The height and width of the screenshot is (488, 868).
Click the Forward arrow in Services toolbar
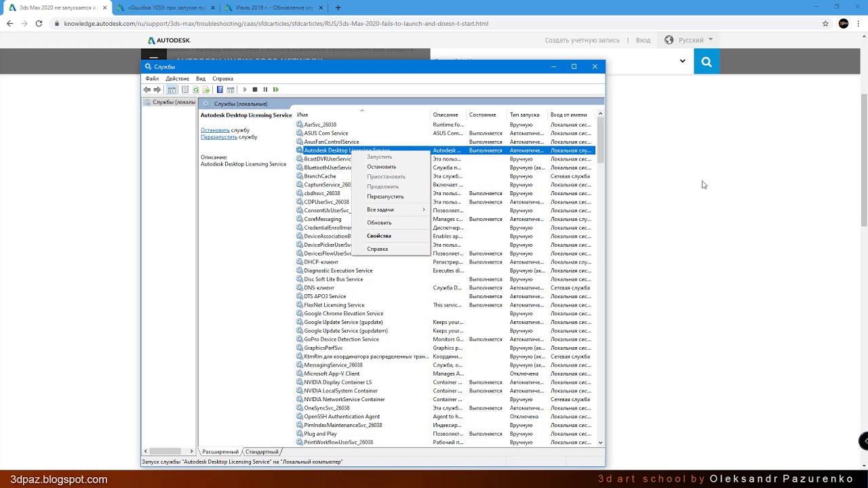coord(157,89)
